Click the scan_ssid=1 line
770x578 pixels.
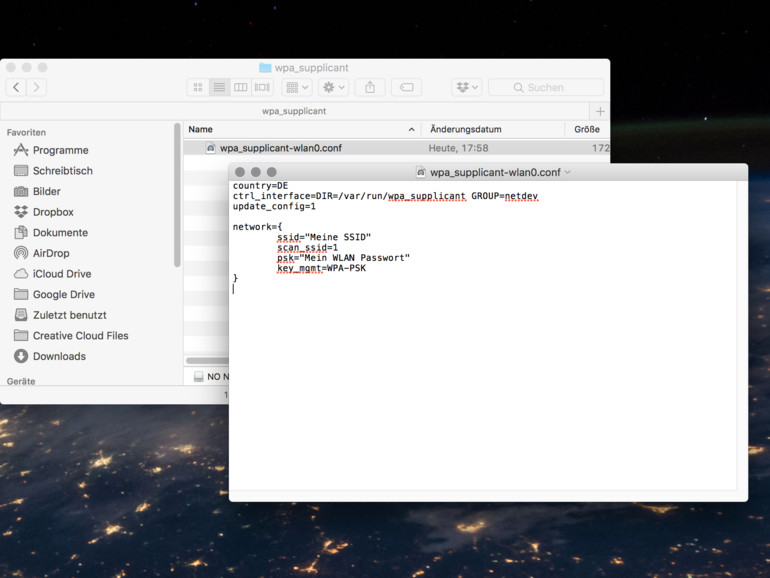coord(307,248)
